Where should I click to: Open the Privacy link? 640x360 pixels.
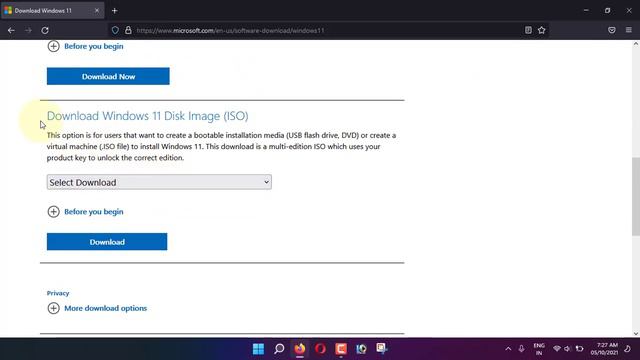coord(58,293)
